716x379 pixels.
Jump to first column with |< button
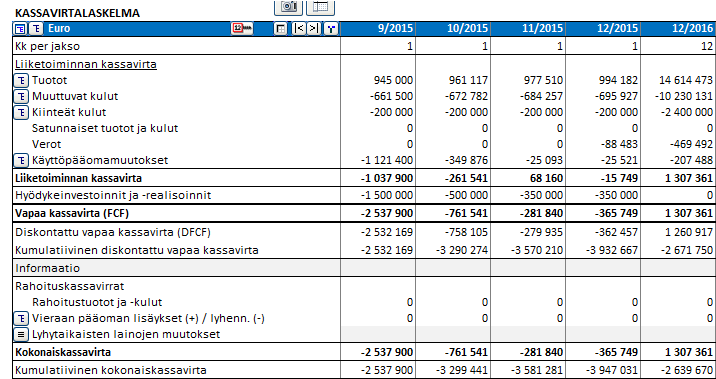[x=299, y=29]
